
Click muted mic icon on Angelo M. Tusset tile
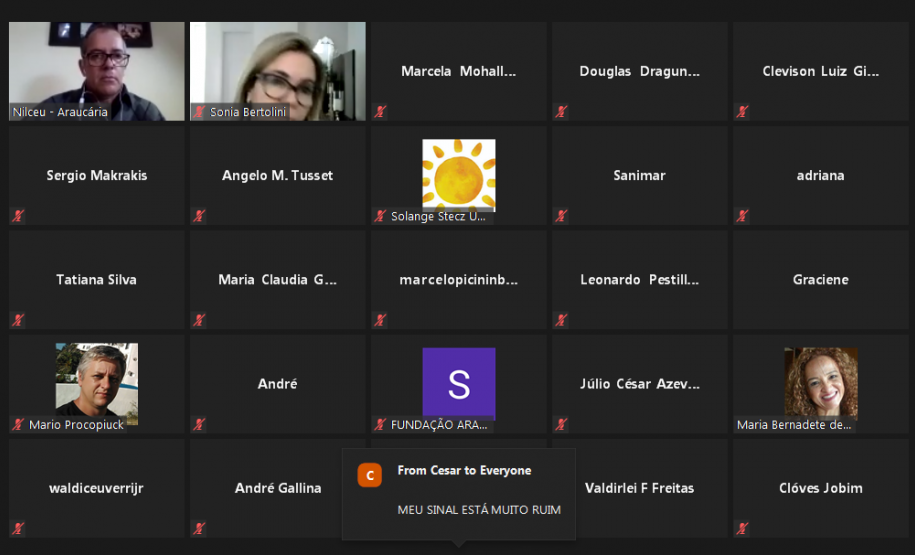coord(199,216)
